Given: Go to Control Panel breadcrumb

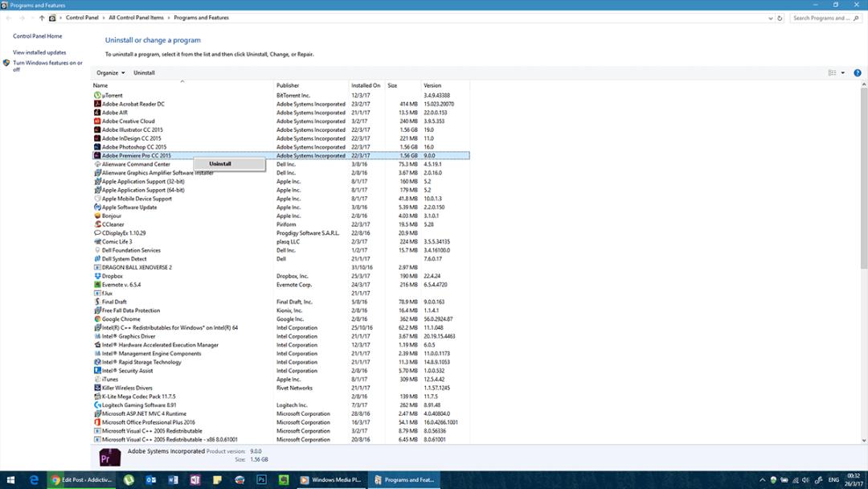Looking at the screenshot, I should [82, 18].
